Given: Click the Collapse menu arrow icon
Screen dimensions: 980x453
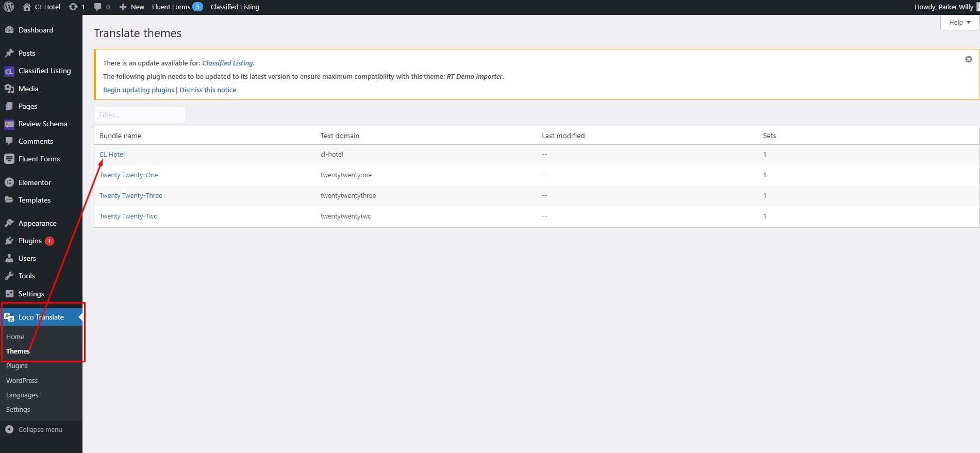Looking at the screenshot, I should [9, 429].
